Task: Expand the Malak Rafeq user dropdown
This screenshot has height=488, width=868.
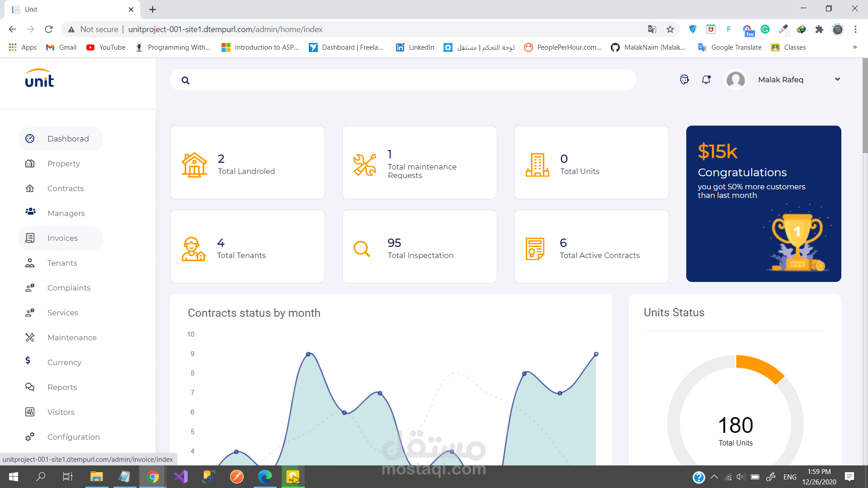Action: point(837,80)
